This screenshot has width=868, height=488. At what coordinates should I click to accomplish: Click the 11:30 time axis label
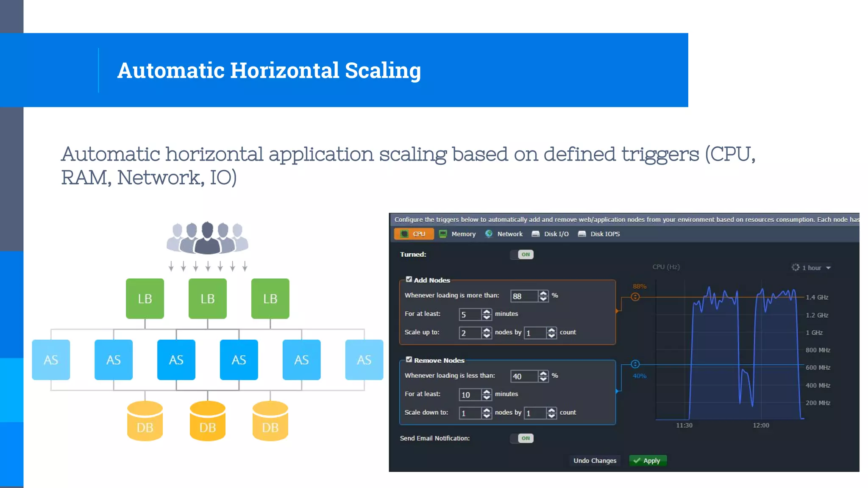[x=684, y=425]
